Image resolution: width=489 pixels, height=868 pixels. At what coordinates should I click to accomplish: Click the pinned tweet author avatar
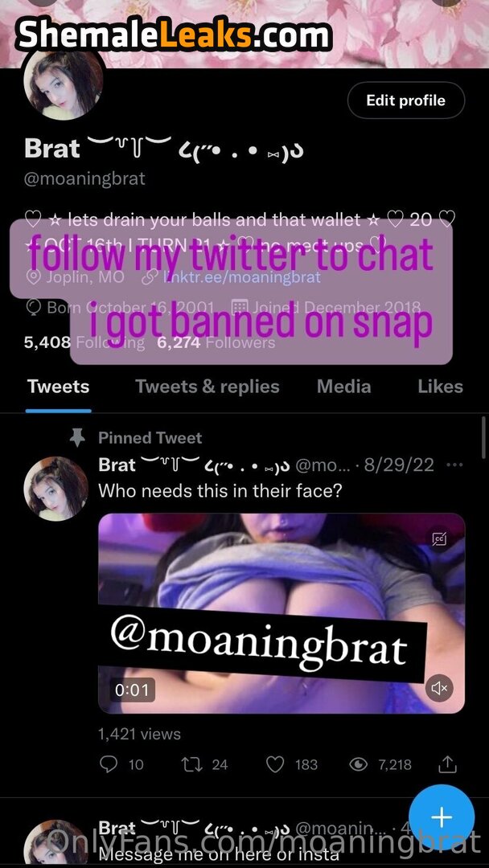pos(55,489)
